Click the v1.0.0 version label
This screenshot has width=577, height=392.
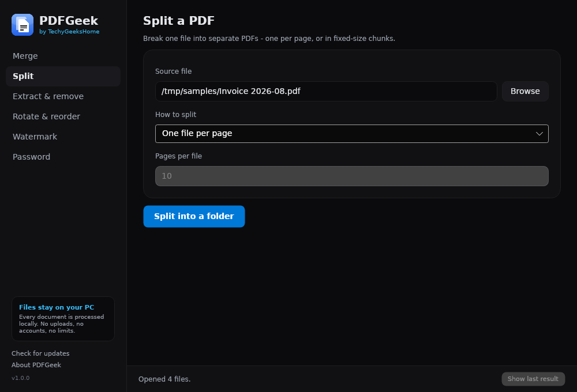21,378
